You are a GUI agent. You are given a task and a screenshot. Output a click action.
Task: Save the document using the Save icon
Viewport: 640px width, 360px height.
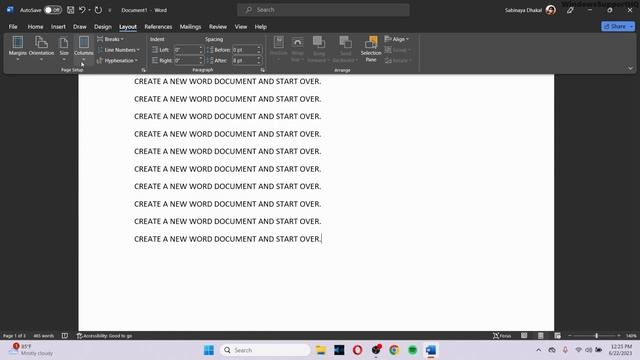[x=71, y=10]
